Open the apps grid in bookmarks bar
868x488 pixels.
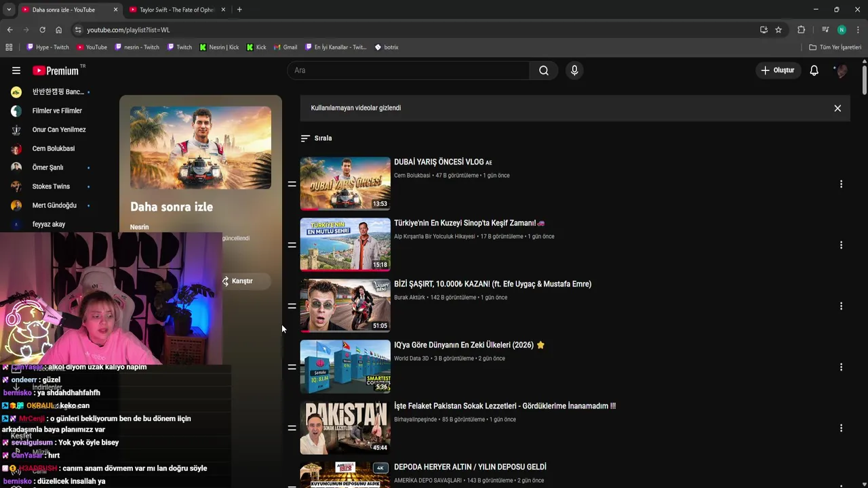9,47
